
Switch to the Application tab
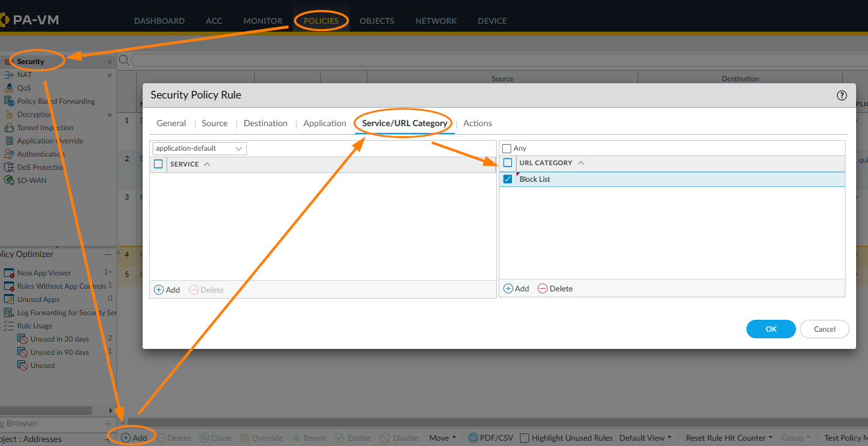tap(324, 124)
